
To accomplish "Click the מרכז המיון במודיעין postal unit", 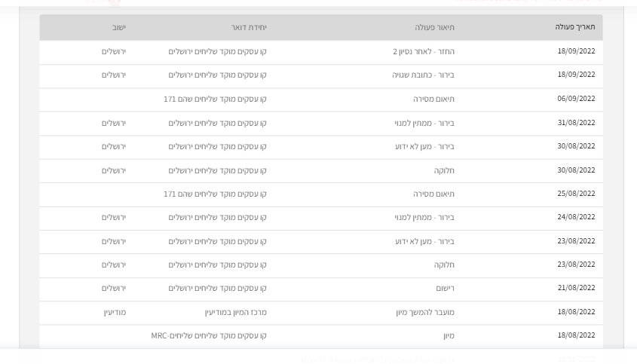I will click(235, 312).
